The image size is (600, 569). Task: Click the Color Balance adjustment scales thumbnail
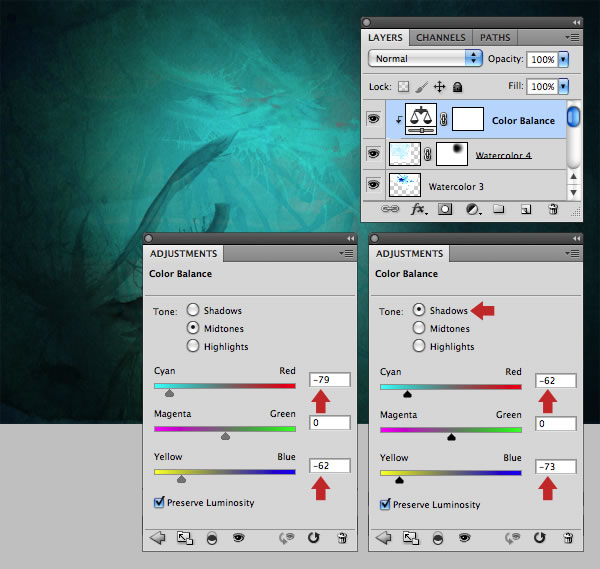pyautogui.click(x=421, y=119)
